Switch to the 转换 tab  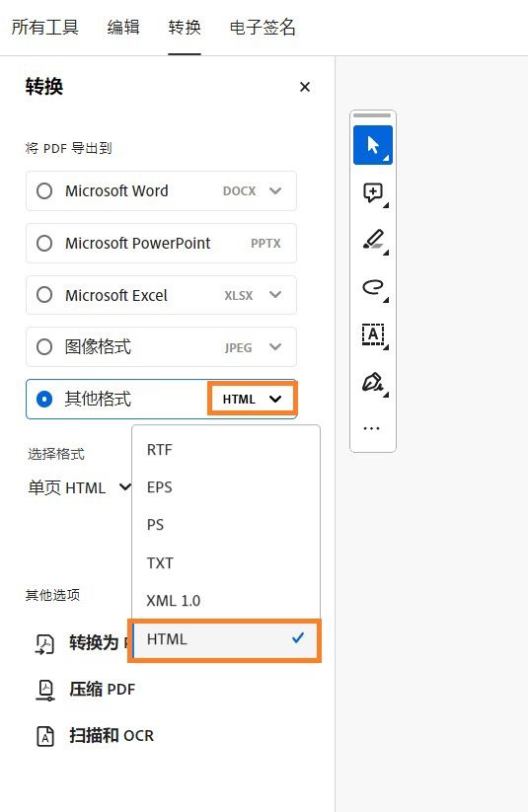tap(185, 27)
